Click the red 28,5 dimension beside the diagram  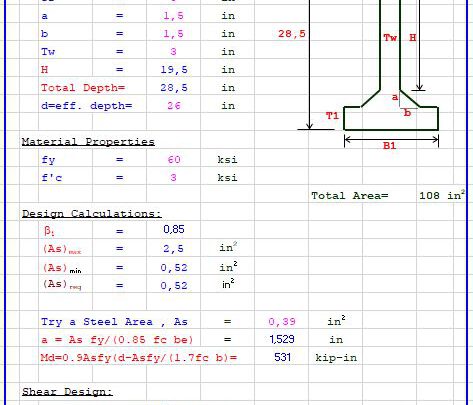pyautogui.click(x=292, y=34)
